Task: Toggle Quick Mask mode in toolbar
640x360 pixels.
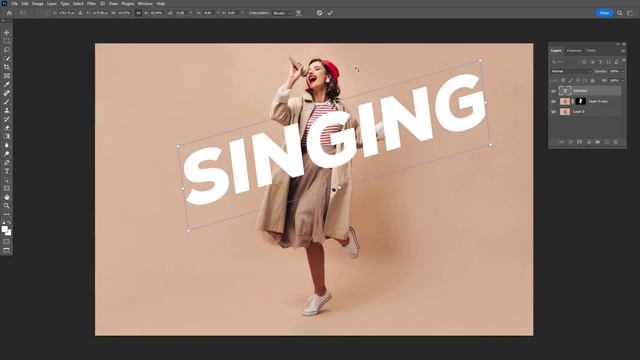Action: (x=7, y=242)
